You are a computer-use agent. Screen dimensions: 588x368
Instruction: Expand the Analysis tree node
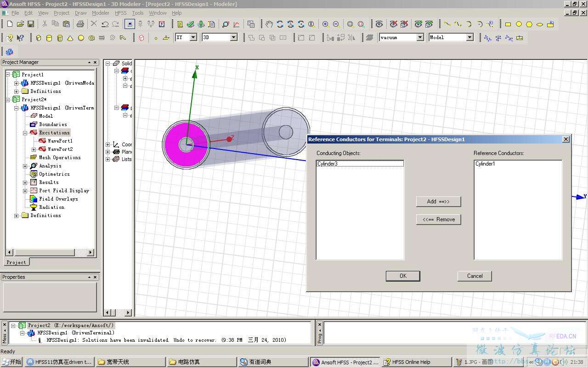pos(25,166)
